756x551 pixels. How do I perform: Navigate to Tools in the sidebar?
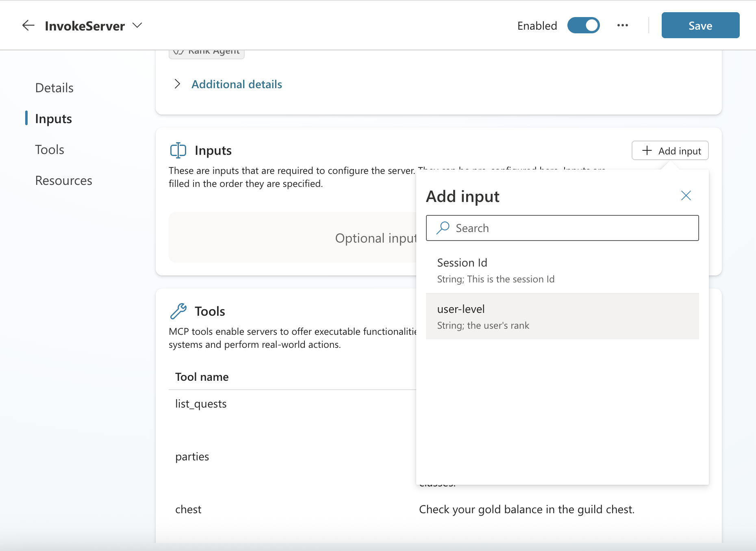point(50,150)
